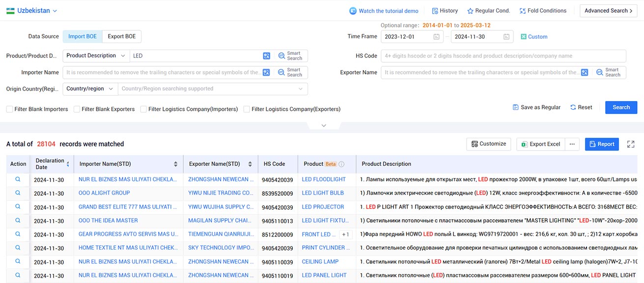
Task: Click the Product Beta info icon
Action: (341, 164)
